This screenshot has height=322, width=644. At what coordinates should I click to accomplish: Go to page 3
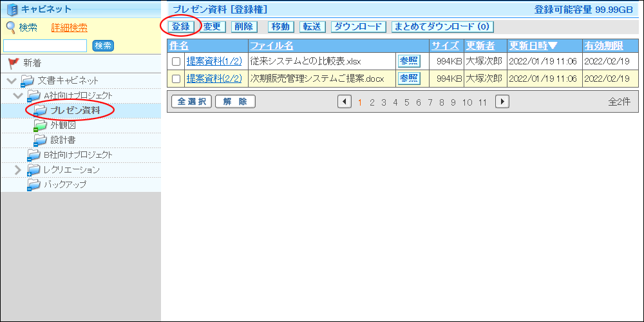click(383, 102)
